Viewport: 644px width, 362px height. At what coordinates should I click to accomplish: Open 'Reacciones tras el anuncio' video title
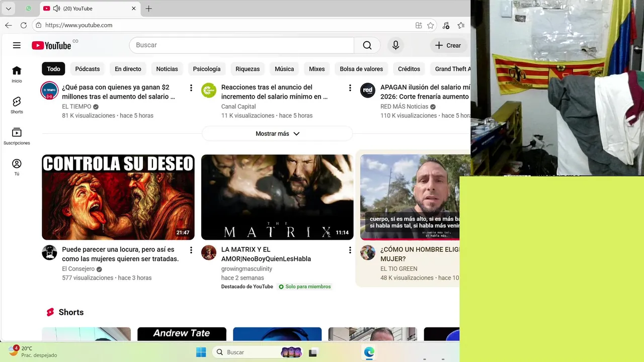(x=274, y=92)
